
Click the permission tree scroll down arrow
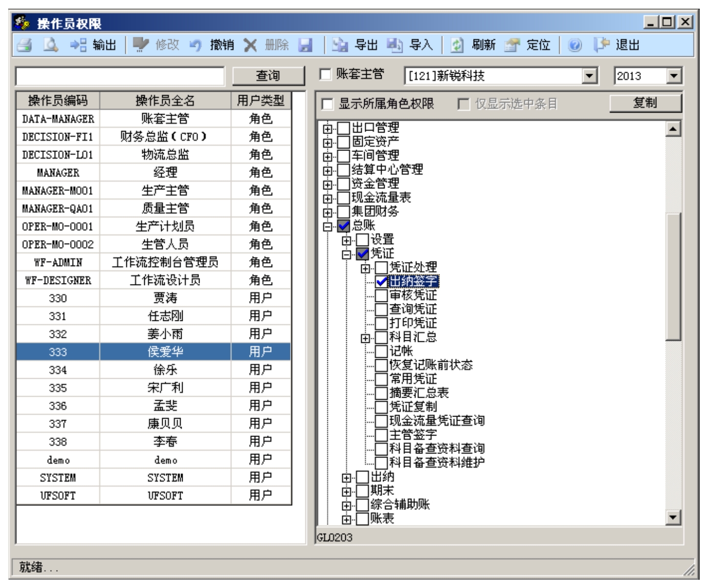[673, 517]
